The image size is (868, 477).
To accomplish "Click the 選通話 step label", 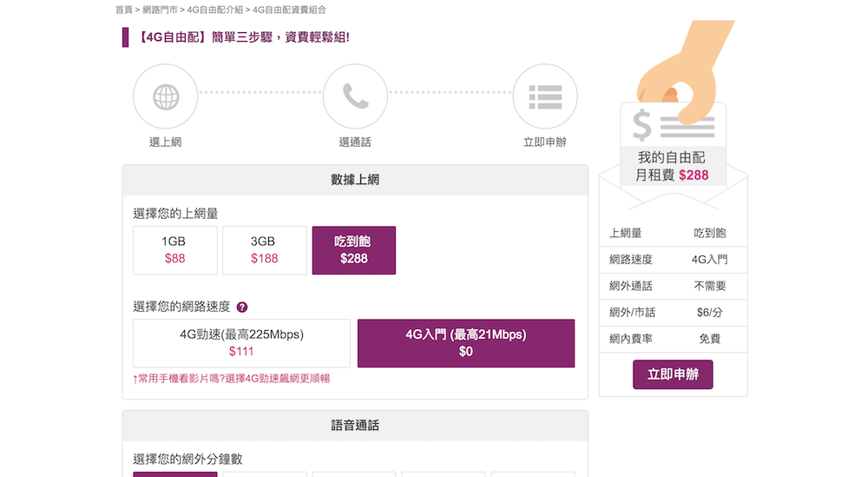I will click(355, 142).
